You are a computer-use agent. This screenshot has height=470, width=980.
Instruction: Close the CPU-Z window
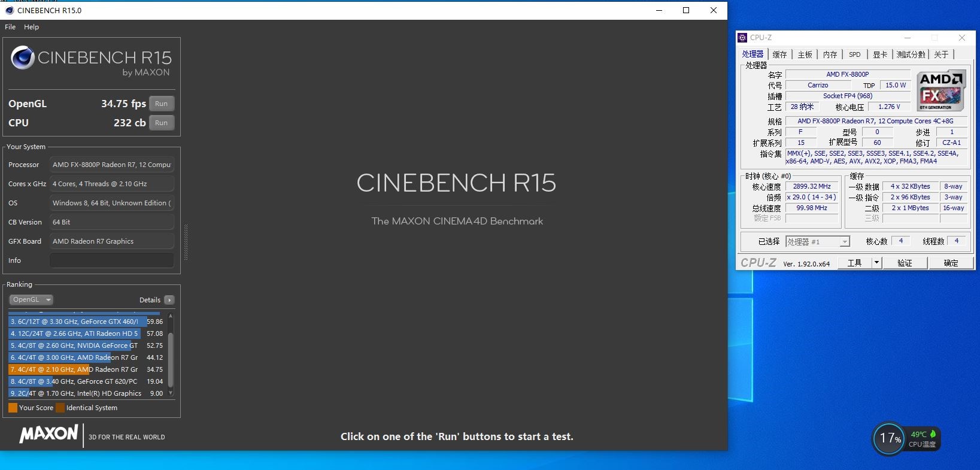click(x=962, y=38)
